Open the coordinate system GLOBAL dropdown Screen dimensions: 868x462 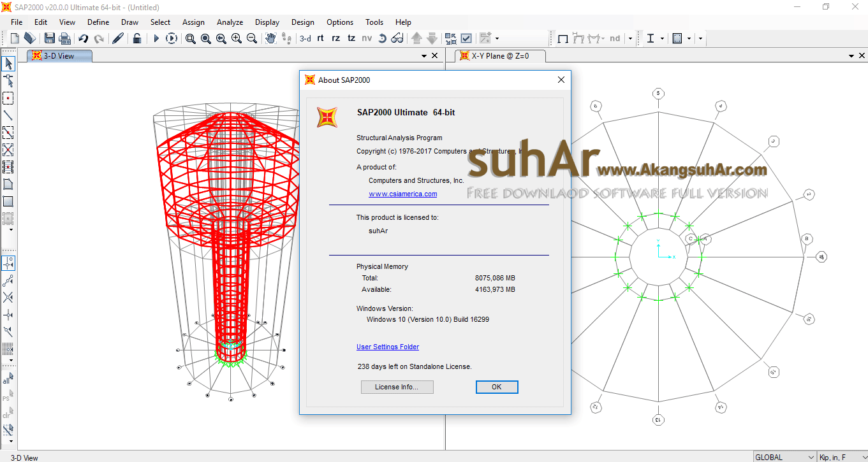[784, 457]
